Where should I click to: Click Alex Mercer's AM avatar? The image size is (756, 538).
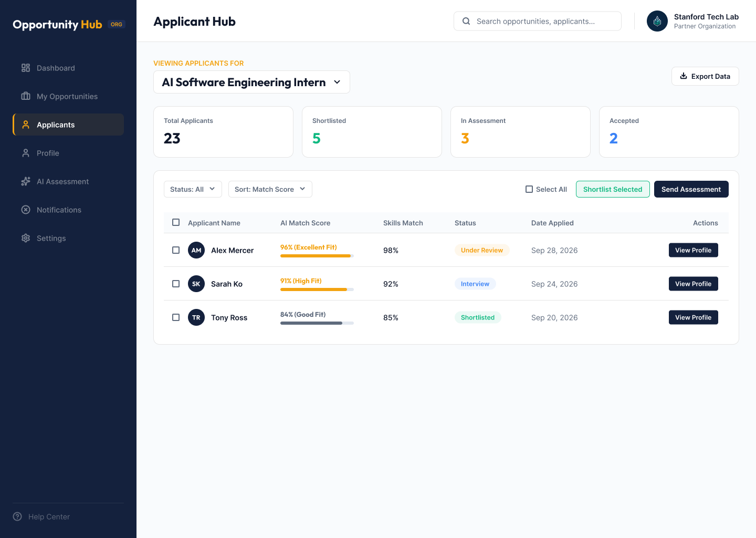click(196, 250)
